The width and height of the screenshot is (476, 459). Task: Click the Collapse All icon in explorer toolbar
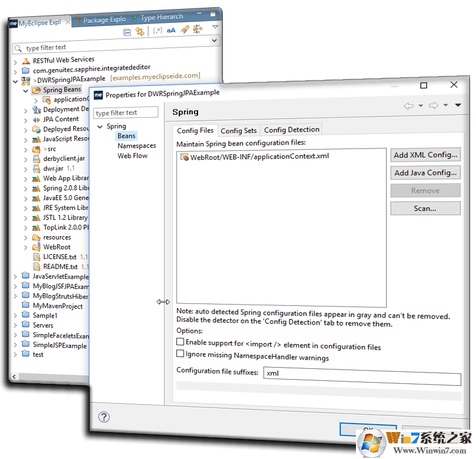127,32
